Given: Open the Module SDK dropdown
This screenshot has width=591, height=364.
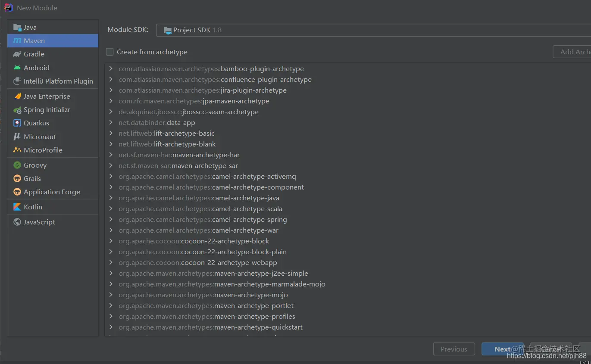Looking at the screenshot, I should 373,30.
